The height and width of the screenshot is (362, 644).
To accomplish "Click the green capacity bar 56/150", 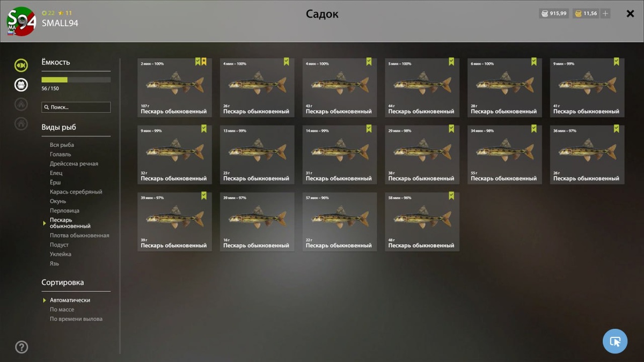I will point(76,80).
